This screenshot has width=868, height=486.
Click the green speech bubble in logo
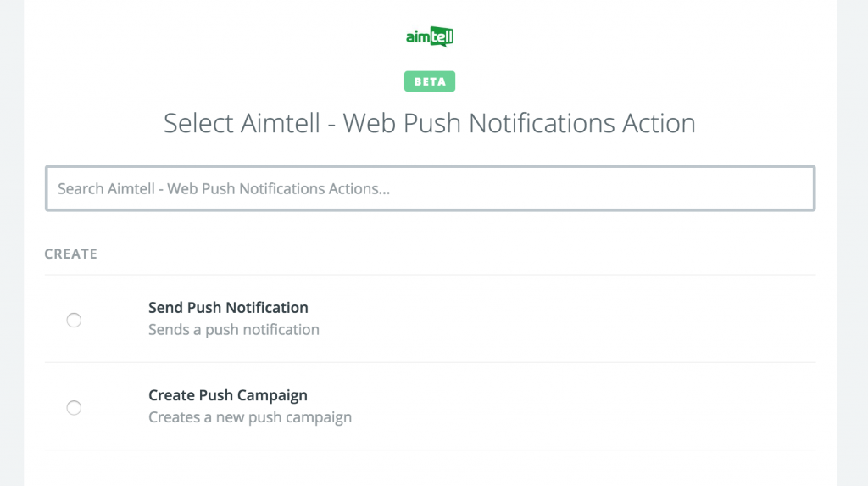click(x=442, y=36)
